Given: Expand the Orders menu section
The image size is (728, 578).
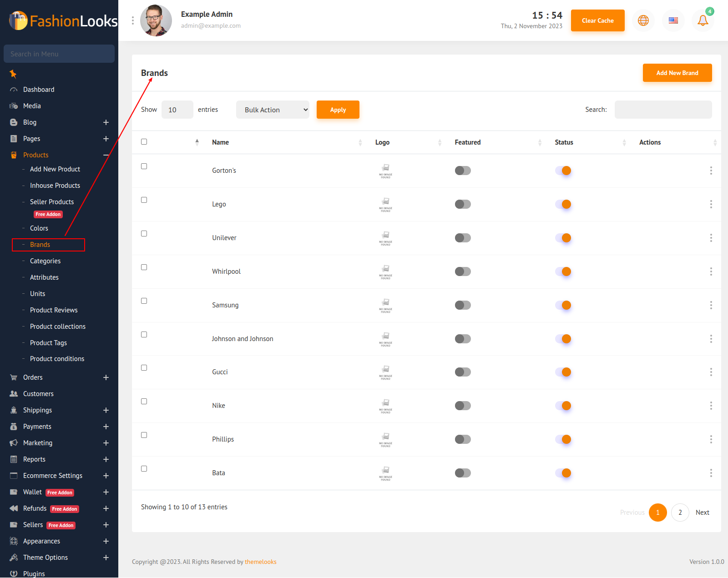Looking at the screenshot, I should (106, 377).
